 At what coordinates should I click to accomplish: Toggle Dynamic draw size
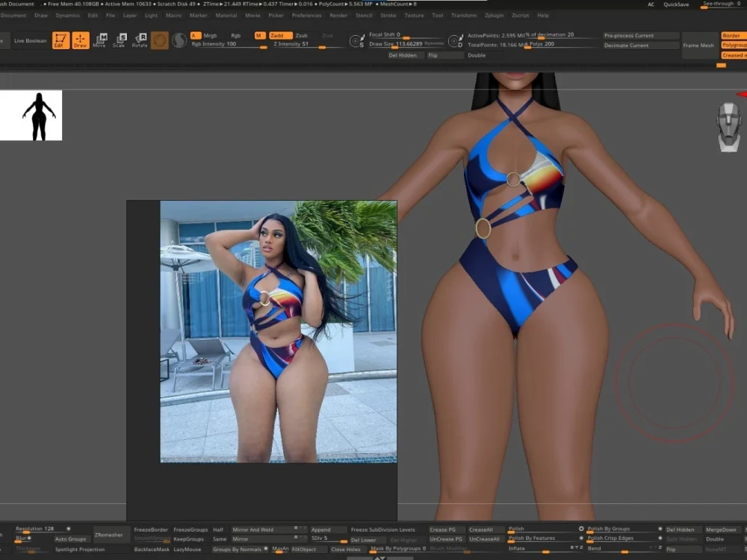[433, 43]
